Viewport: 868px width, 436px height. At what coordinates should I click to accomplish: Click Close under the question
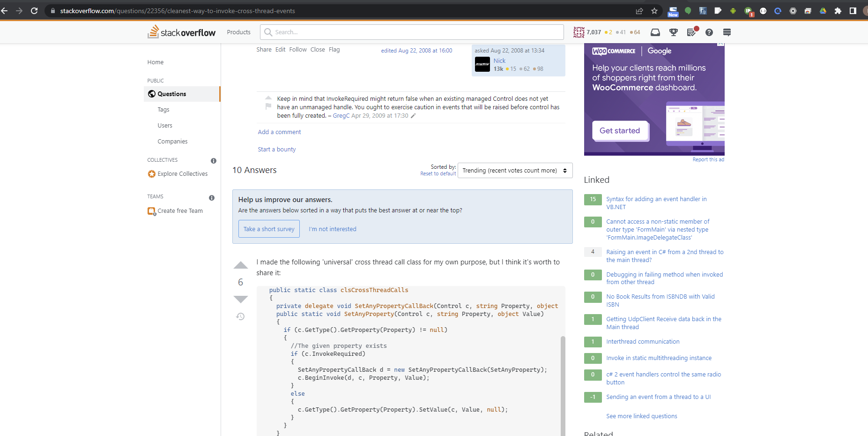coord(318,50)
